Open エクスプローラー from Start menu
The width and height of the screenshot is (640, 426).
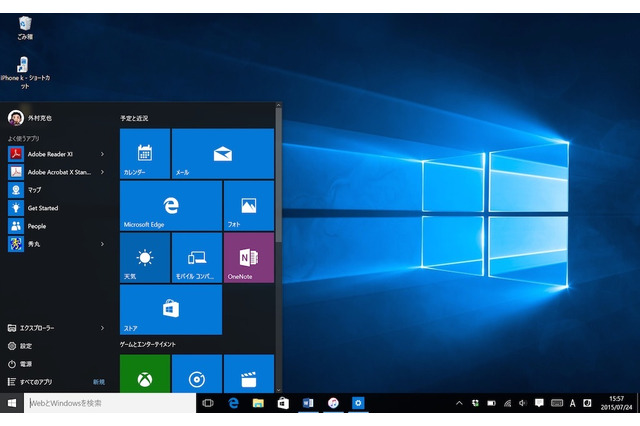31,328
